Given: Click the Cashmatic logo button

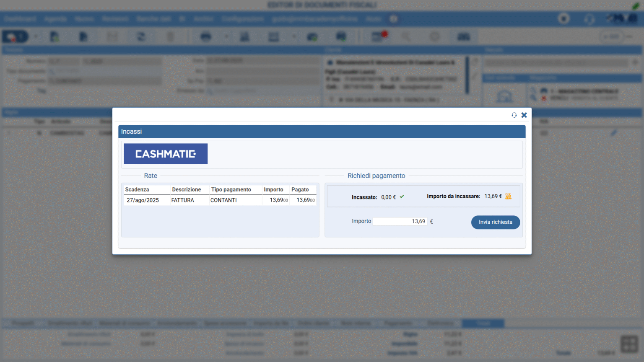Looking at the screenshot, I should point(165,154).
